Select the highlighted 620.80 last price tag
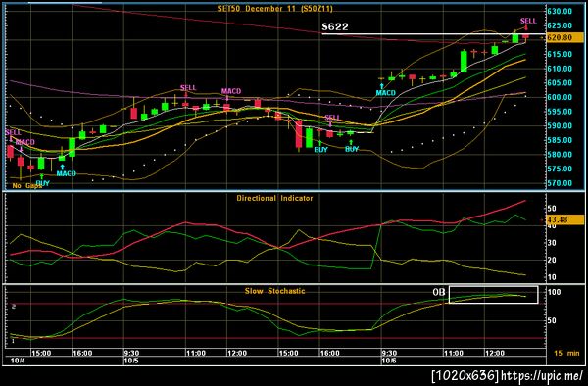588x386 pixels. (x=565, y=37)
